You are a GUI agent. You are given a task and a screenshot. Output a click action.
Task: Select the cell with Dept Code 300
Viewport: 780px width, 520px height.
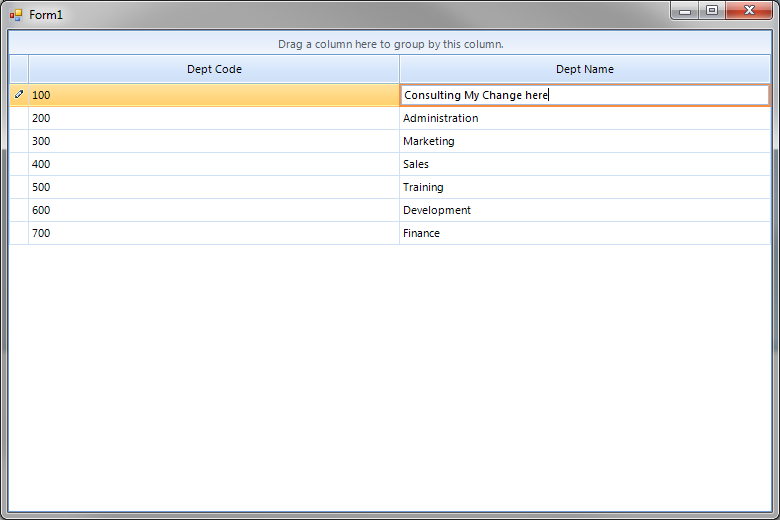tap(214, 141)
